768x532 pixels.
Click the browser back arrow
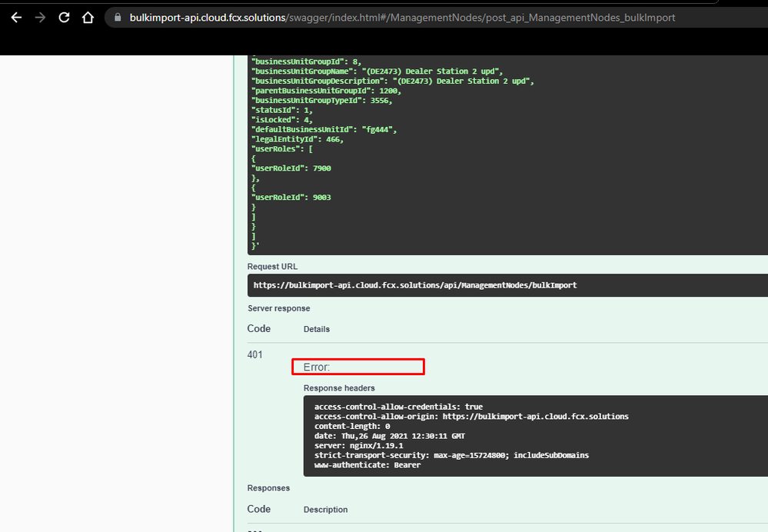click(16, 17)
